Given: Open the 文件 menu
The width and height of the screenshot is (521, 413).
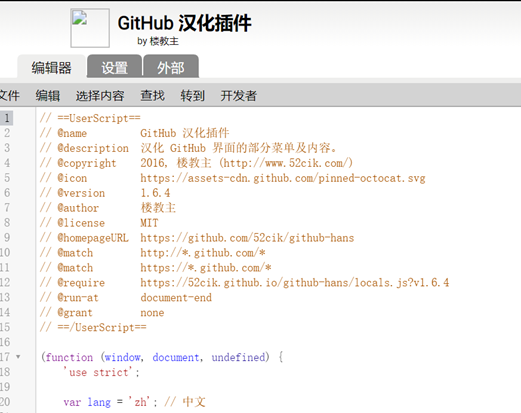Looking at the screenshot, I should tap(9, 96).
